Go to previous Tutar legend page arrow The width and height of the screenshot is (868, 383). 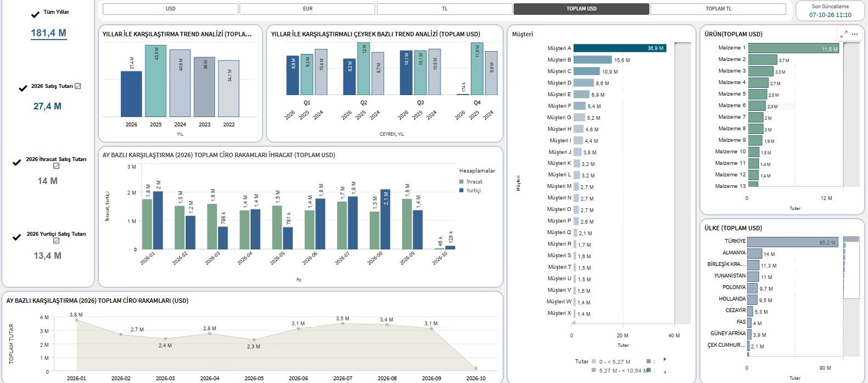[x=665, y=372]
